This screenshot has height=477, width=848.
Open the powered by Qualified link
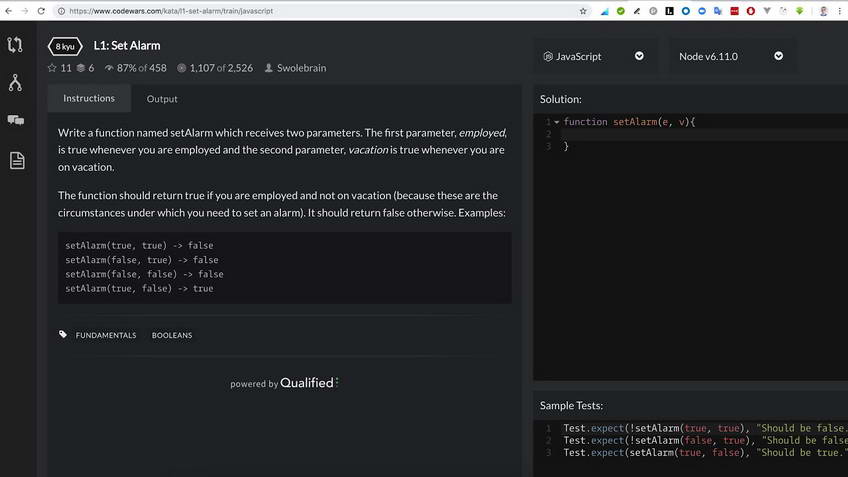pyautogui.click(x=284, y=383)
